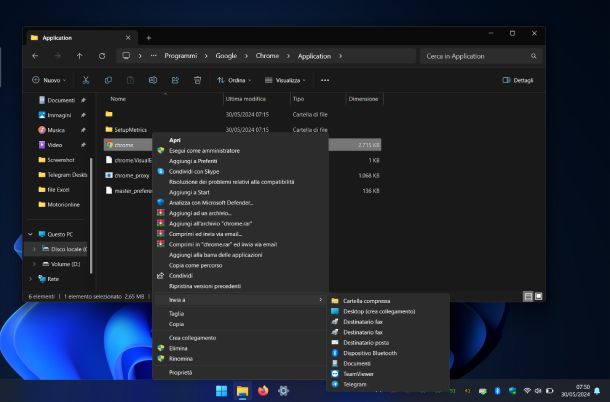Launch Firefox from the taskbar

(263, 390)
